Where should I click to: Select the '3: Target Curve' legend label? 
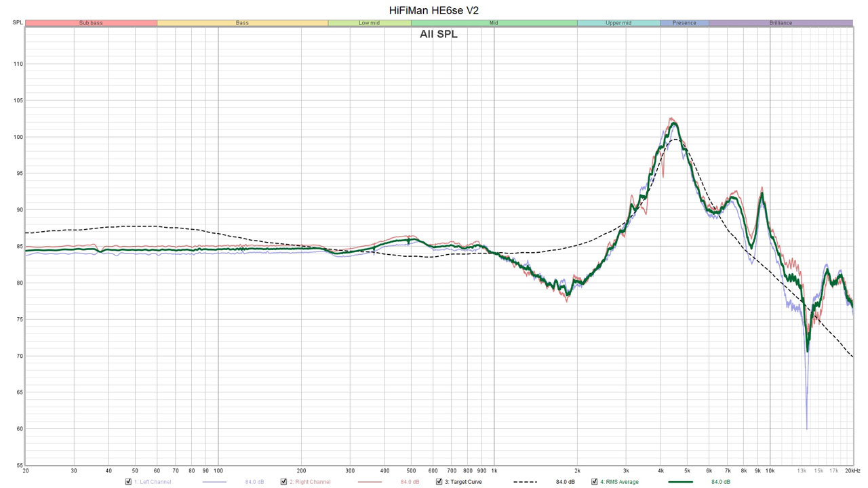pyautogui.click(x=463, y=482)
